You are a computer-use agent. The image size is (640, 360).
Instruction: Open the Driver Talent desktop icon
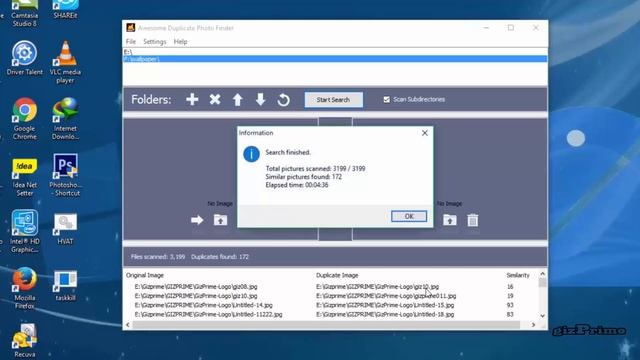[x=24, y=58]
